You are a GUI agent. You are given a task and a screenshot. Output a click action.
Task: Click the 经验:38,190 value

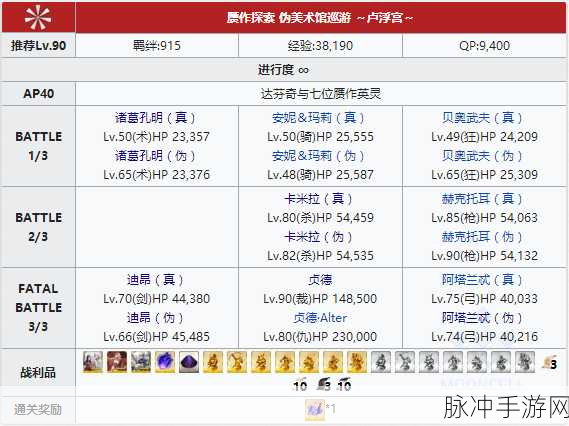tap(320, 46)
